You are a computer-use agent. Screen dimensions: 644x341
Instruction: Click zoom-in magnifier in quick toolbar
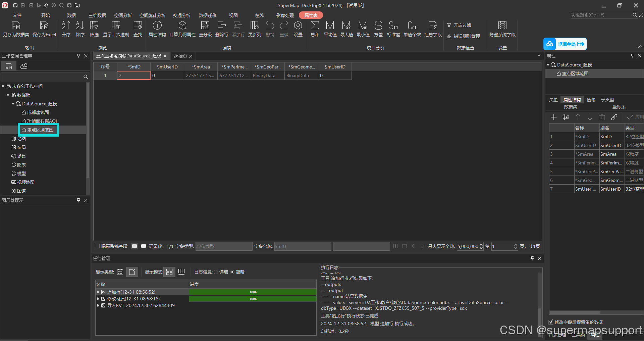point(54,5)
